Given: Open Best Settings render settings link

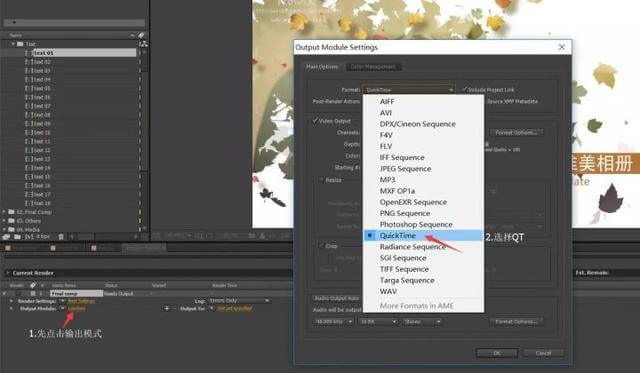Looking at the screenshot, I should 81,301.
